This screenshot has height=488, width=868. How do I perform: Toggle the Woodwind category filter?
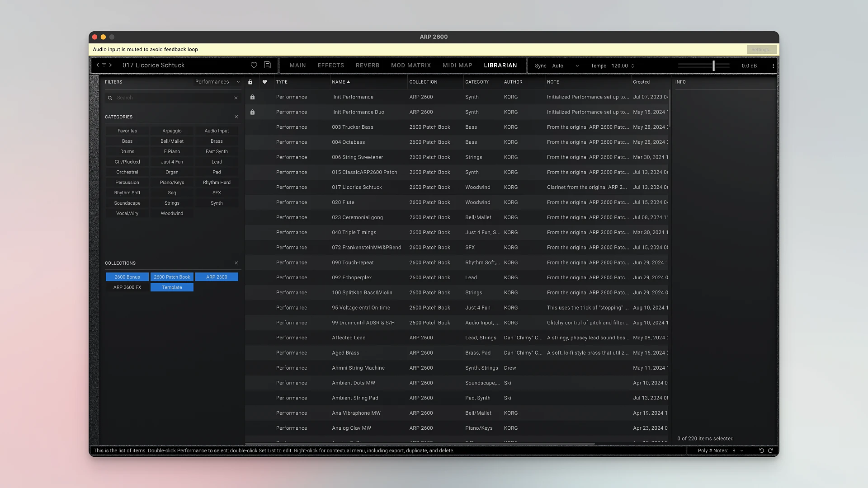click(172, 213)
